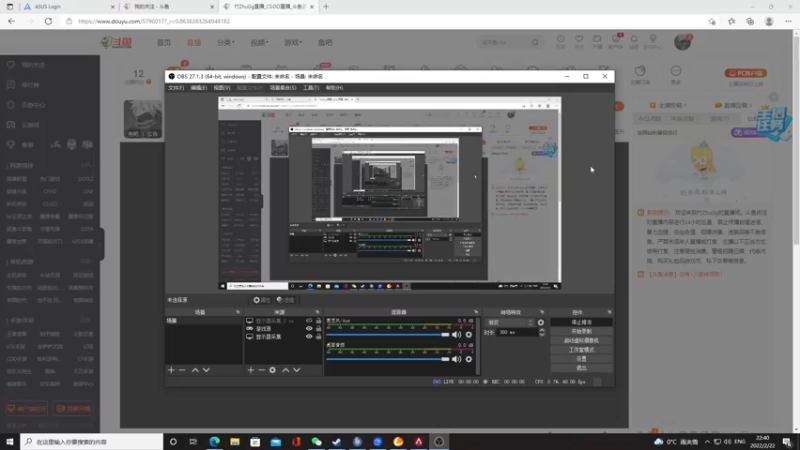Open the OBS 视图(V) View menu
800x450 pixels.
pos(221,88)
